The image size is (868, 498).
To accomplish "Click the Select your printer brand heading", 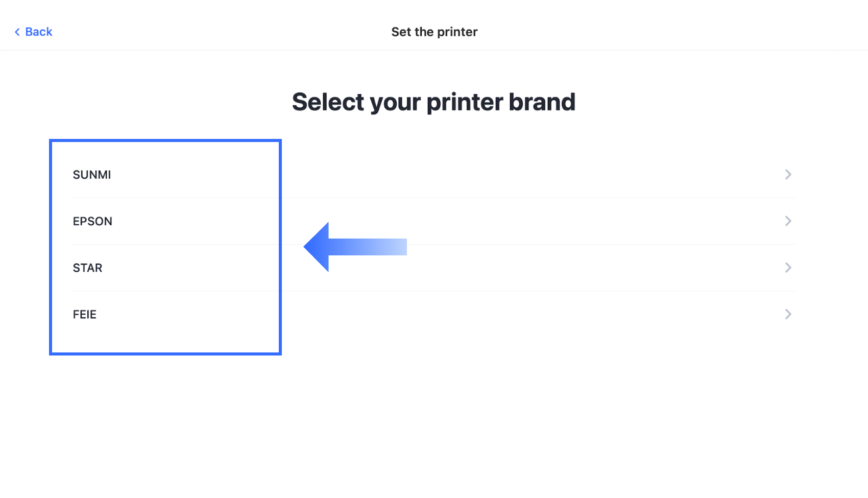I will pos(433,102).
